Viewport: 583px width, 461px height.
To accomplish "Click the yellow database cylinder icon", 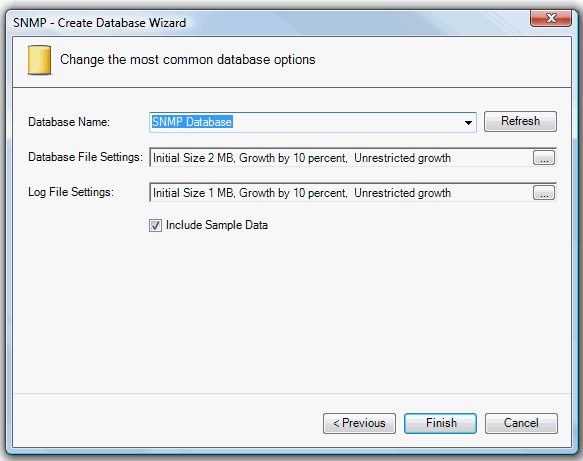I will [39, 60].
